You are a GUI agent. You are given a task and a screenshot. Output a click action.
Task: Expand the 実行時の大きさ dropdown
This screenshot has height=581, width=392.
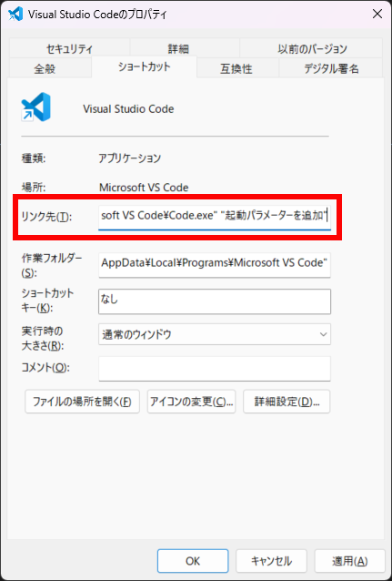click(x=215, y=334)
